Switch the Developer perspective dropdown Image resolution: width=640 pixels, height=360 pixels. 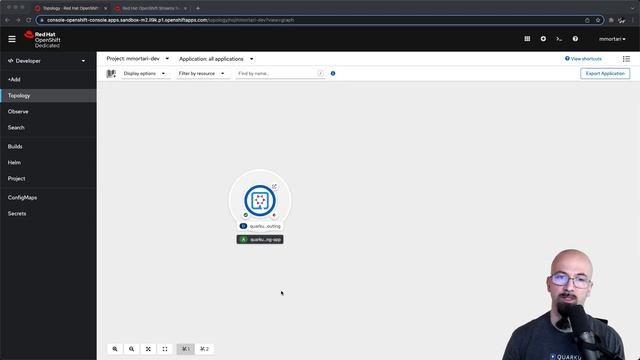click(x=47, y=61)
